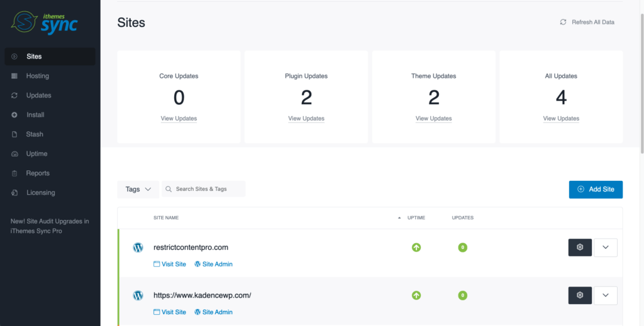View Updates under Theme Updates
The width and height of the screenshot is (644, 326).
click(434, 119)
